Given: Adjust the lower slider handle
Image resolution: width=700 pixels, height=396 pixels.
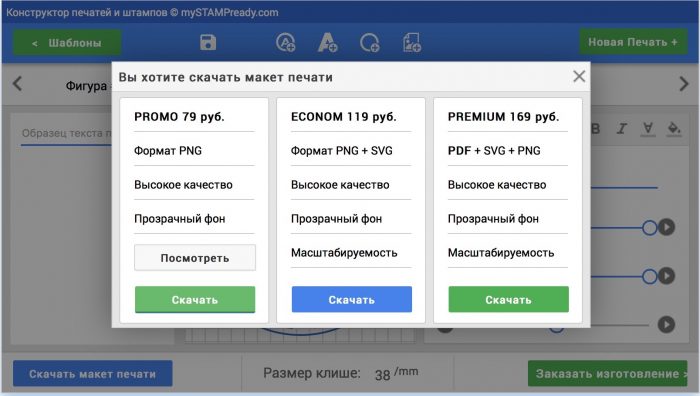Looking at the screenshot, I should pos(650,276).
